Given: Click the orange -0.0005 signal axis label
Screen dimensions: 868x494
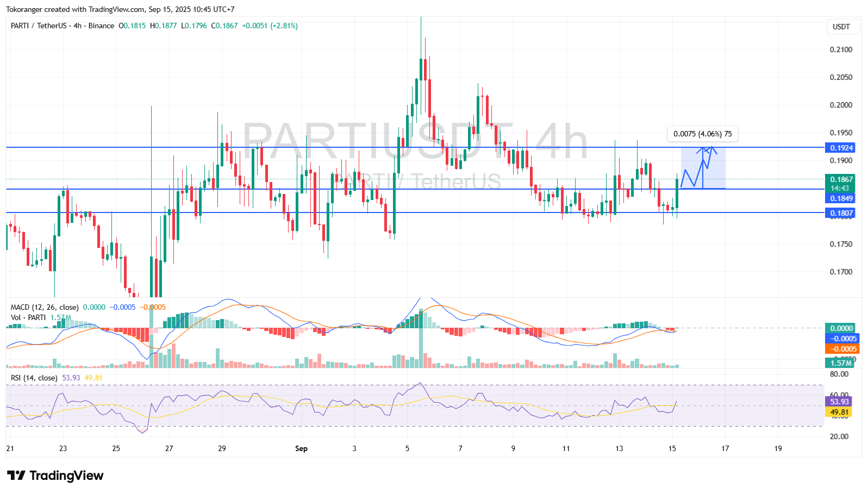Looking at the screenshot, I should pyautogui.click(x=841, y=349).
